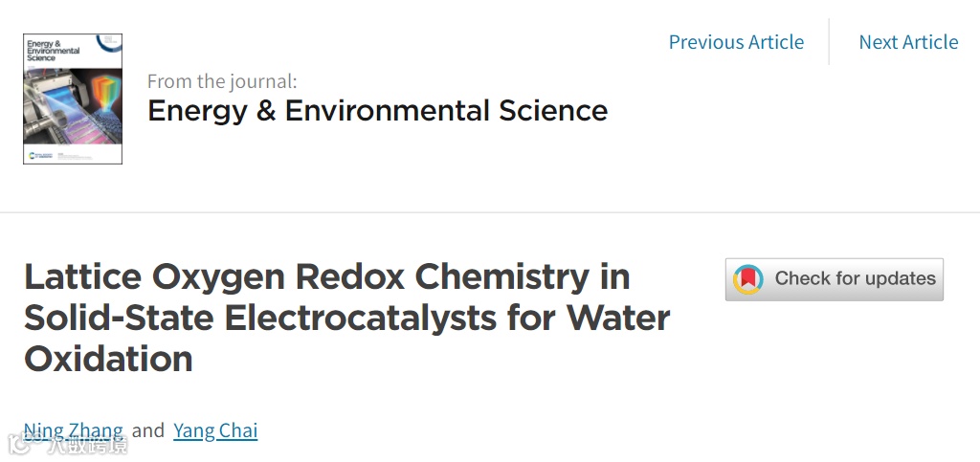
Task: Click the 'Check for updates' label text
Action: pos(855,279)
